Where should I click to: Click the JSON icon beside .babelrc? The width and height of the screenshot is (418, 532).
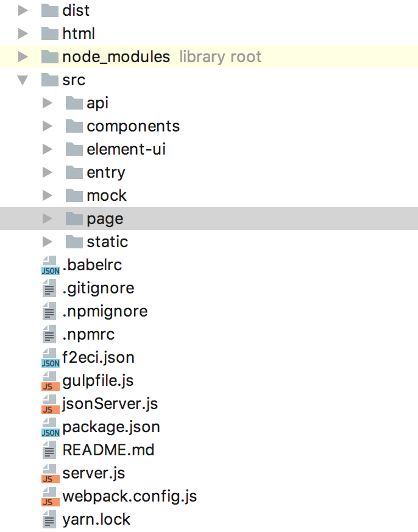[50, 265]
